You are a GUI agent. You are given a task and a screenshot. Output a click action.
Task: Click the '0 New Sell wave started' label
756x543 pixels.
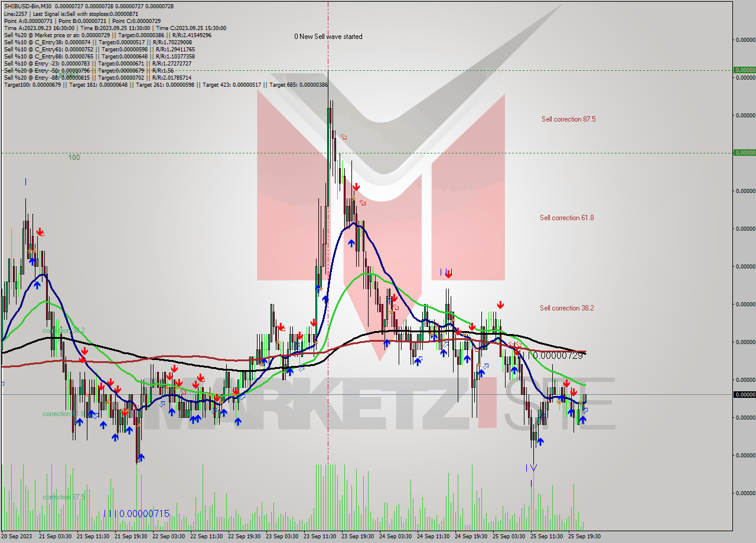(328, 37)
